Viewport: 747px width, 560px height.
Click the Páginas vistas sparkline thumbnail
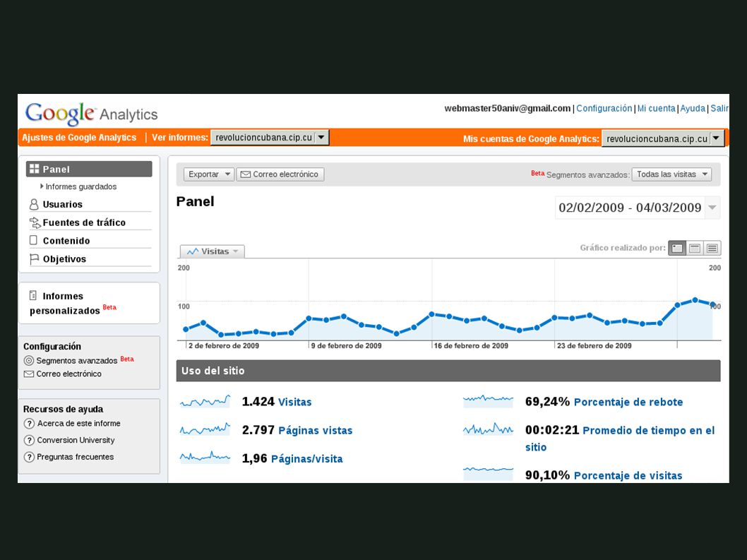pos(205,430)
